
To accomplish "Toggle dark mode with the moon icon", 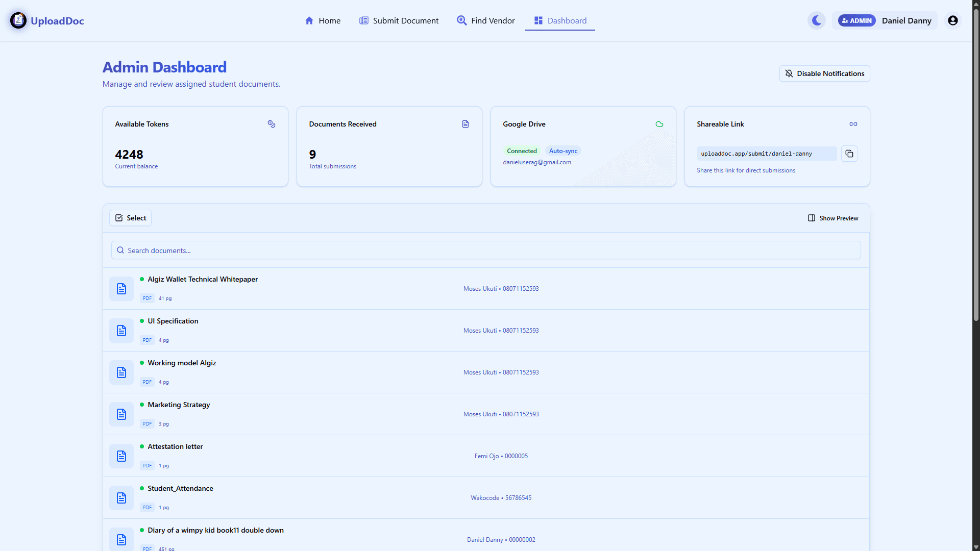I will 816,20.
